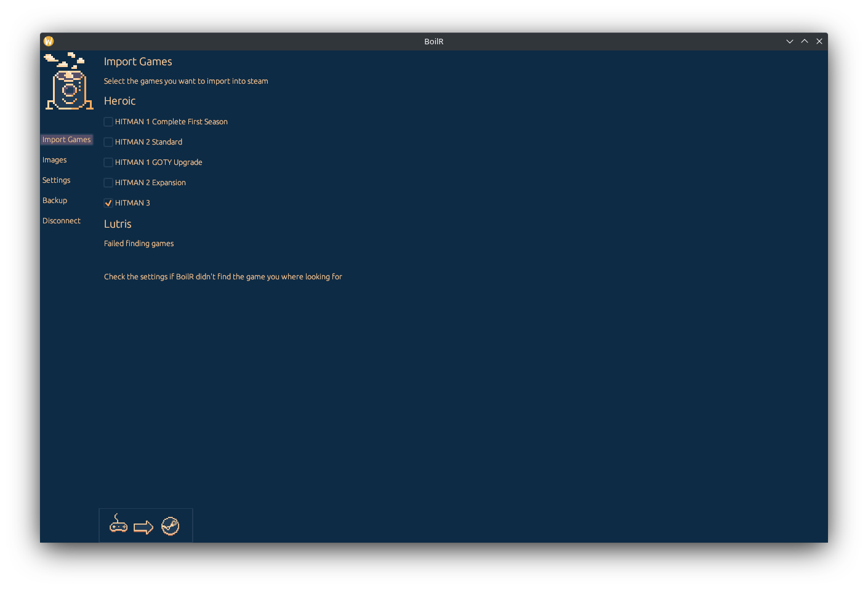
Task: Click the Steam logo icon at the bottom
Action: tap(171, 526)
